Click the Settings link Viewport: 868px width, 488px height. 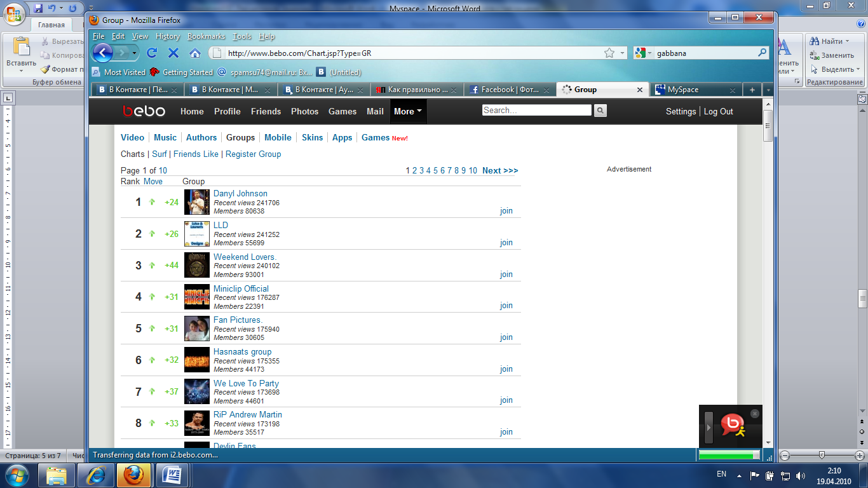pos(681,111)
